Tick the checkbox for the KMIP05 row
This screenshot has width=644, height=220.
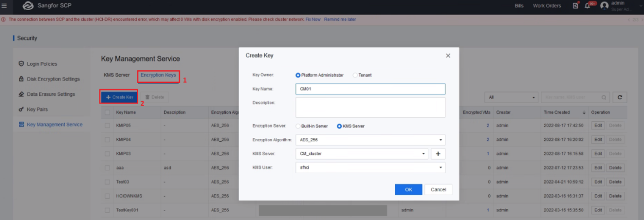108,126
